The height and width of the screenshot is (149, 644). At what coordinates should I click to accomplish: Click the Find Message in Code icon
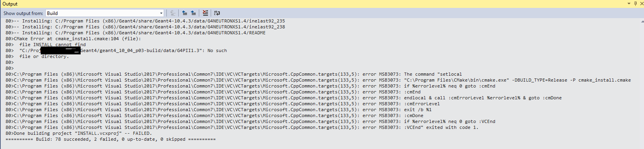173,13
